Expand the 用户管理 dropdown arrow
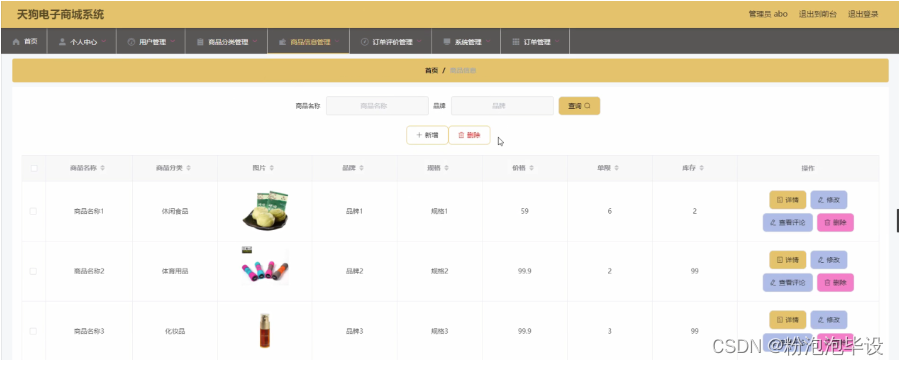The height and width of the screenshot is (365, 899). pos(173,41)
